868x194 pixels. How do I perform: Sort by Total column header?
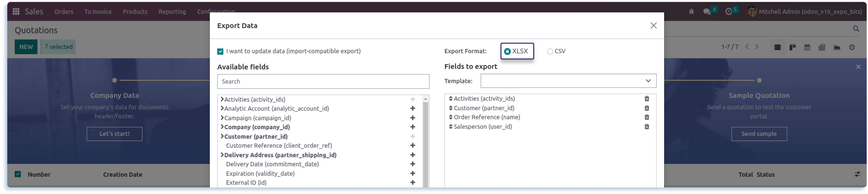pos(746,175)
